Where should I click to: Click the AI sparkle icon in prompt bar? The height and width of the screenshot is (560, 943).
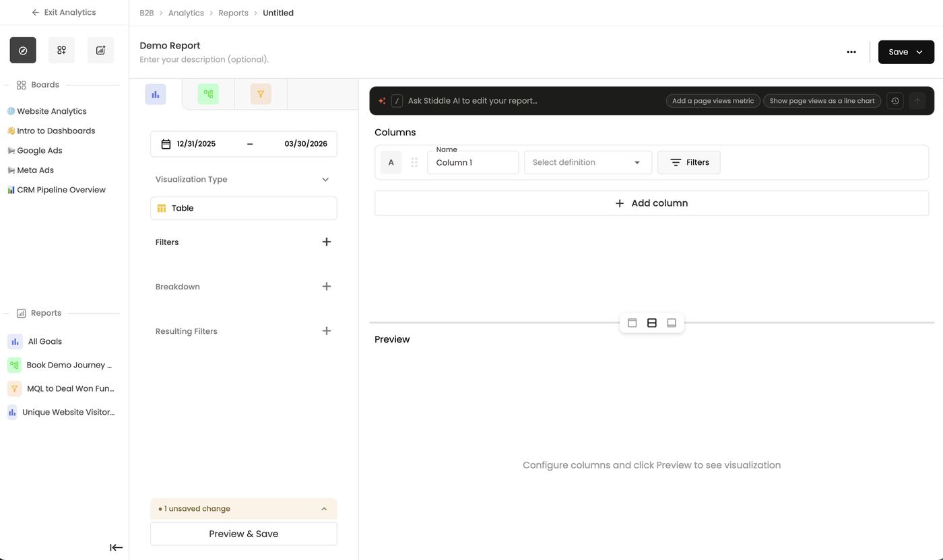382,101
